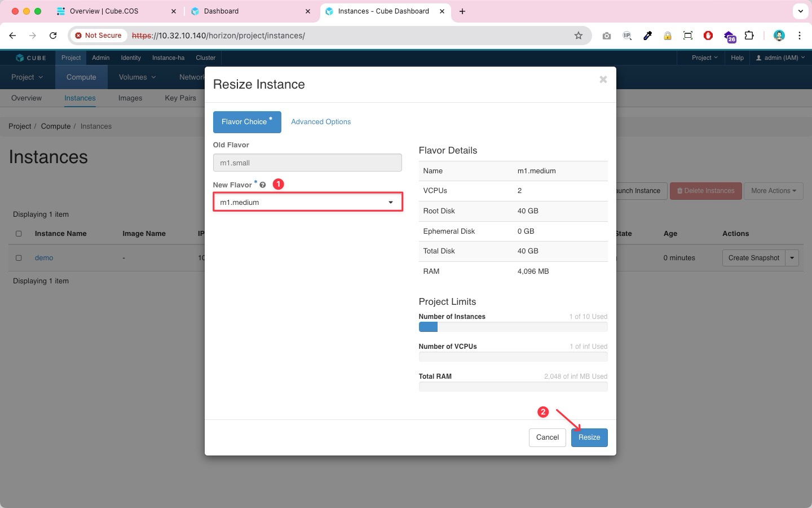Open the New Flavor m1.medium dropdown

307,202
